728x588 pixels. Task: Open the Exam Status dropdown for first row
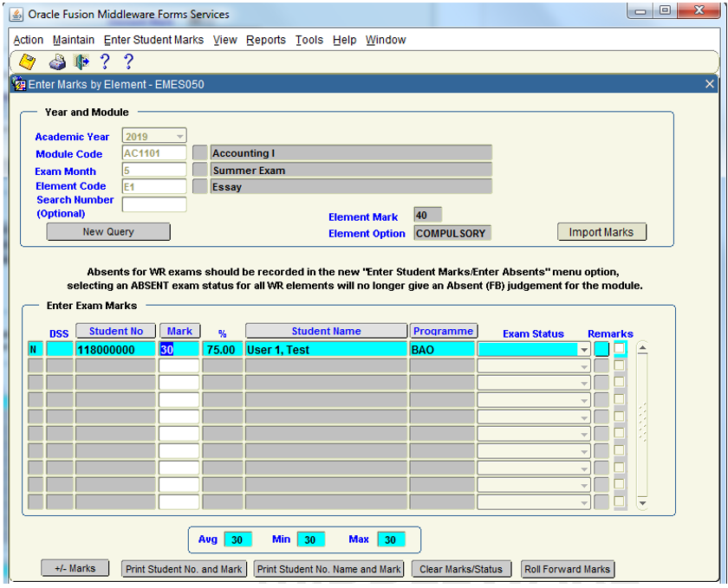(x=584, y=350)
